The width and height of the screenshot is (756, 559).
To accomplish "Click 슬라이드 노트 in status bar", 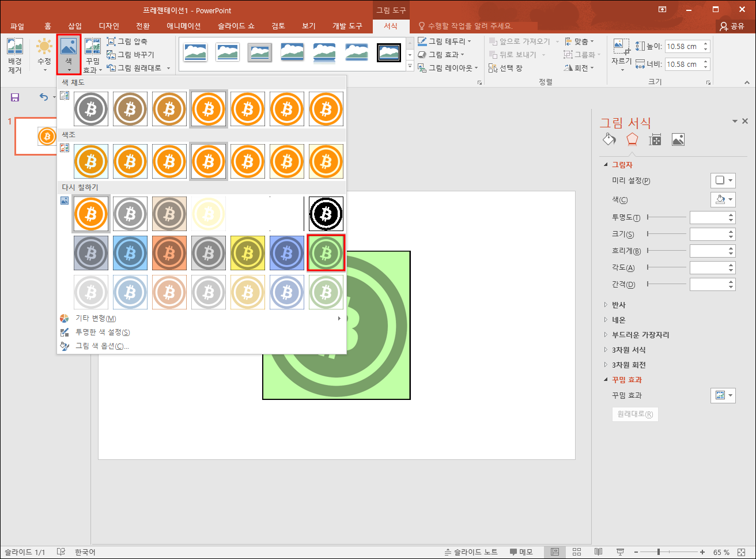I will (472, 552).
